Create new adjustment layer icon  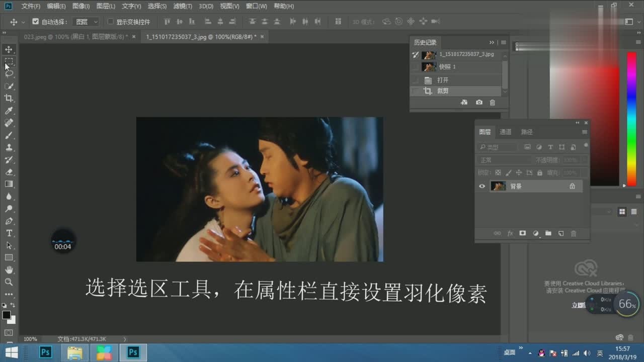pos(536,233)
